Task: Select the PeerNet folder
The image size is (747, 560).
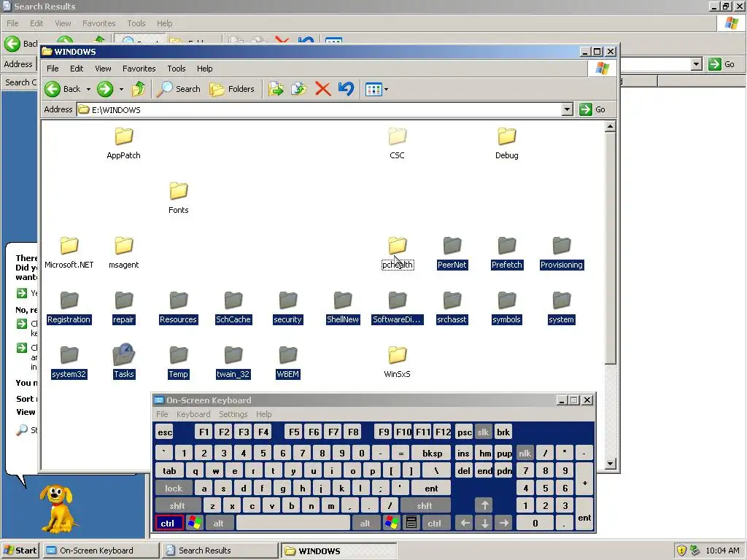Action: [x=452, y=253]
